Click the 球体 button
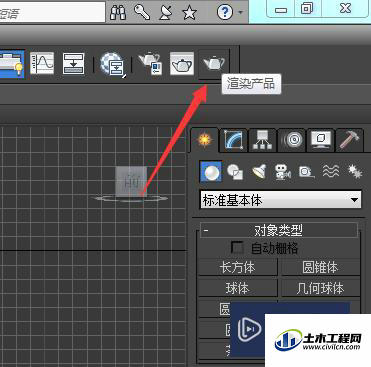Viewport: 371px width, 367px height. 238,288
